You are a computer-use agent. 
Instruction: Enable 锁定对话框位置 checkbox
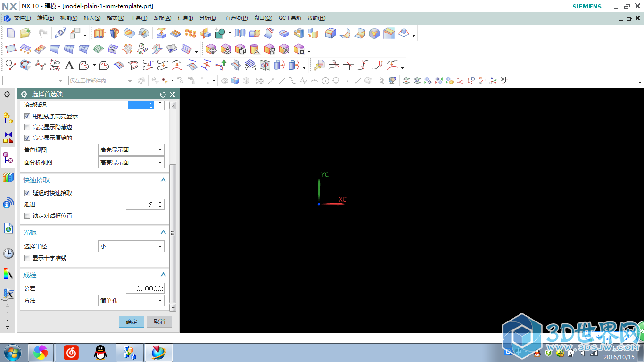point(27,215)
